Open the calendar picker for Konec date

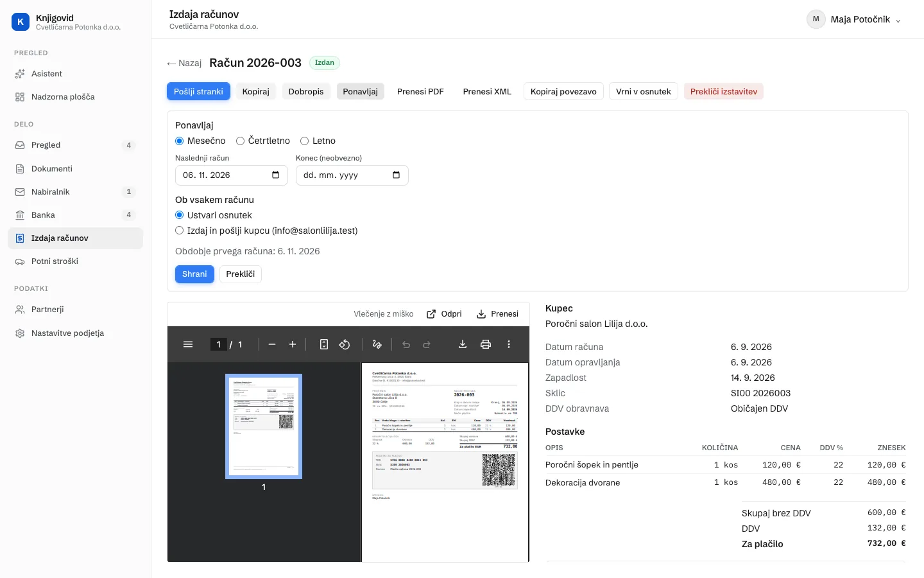point(397,175)
